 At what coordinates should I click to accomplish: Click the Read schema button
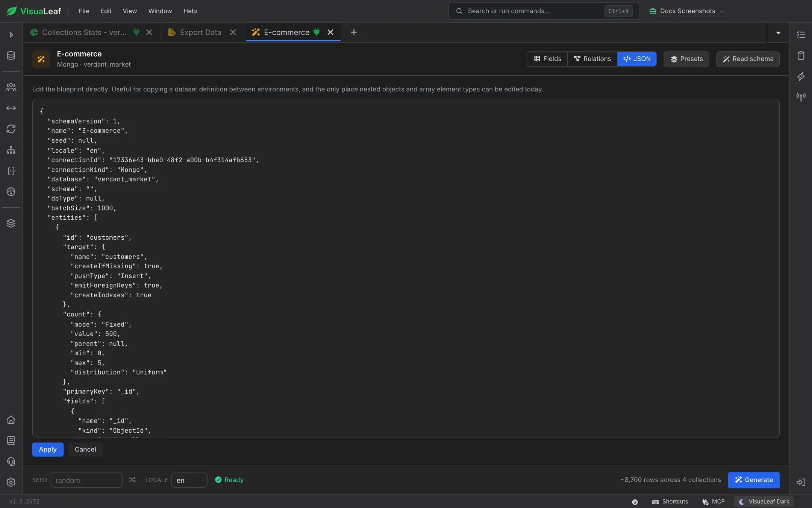748,59
